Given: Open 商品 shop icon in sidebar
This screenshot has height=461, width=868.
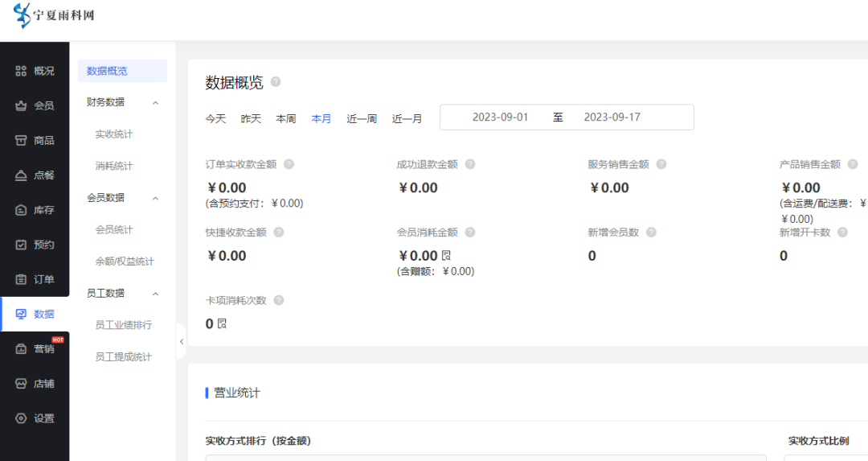Looking at the screenshot, I should tap(21, 140).
